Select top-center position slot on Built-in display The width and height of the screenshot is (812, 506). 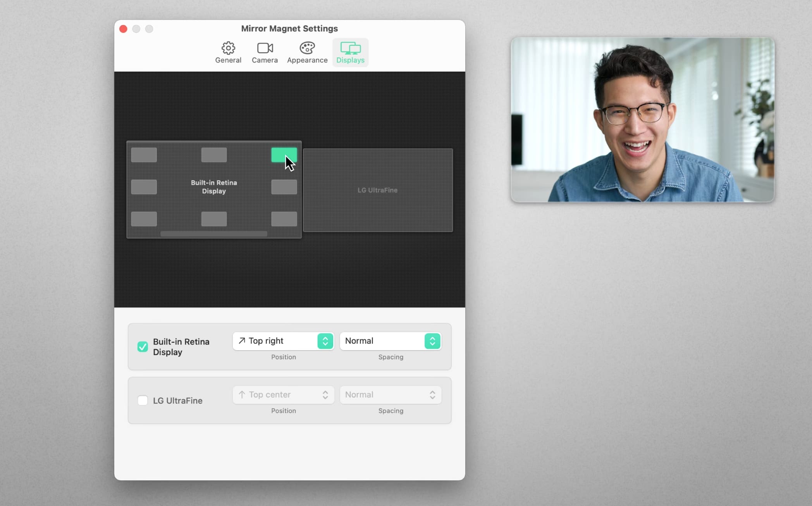click(214, 155)
